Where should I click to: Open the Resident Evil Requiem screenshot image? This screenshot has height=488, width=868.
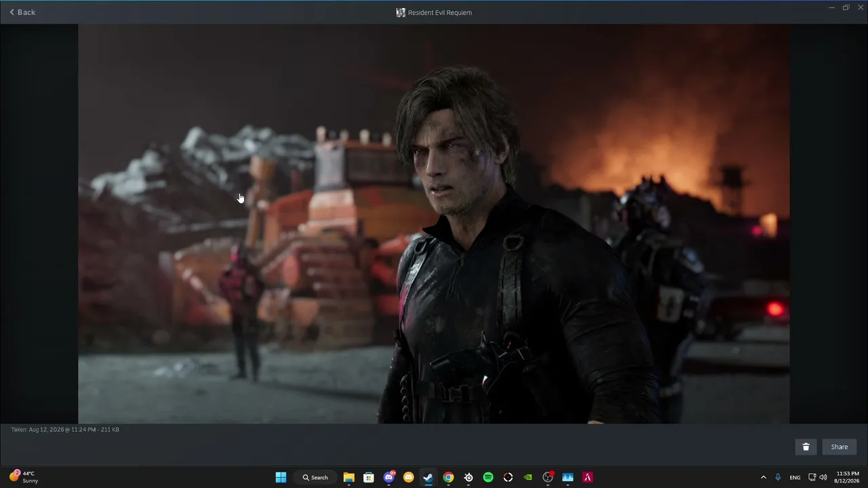[x=434, y=224]
